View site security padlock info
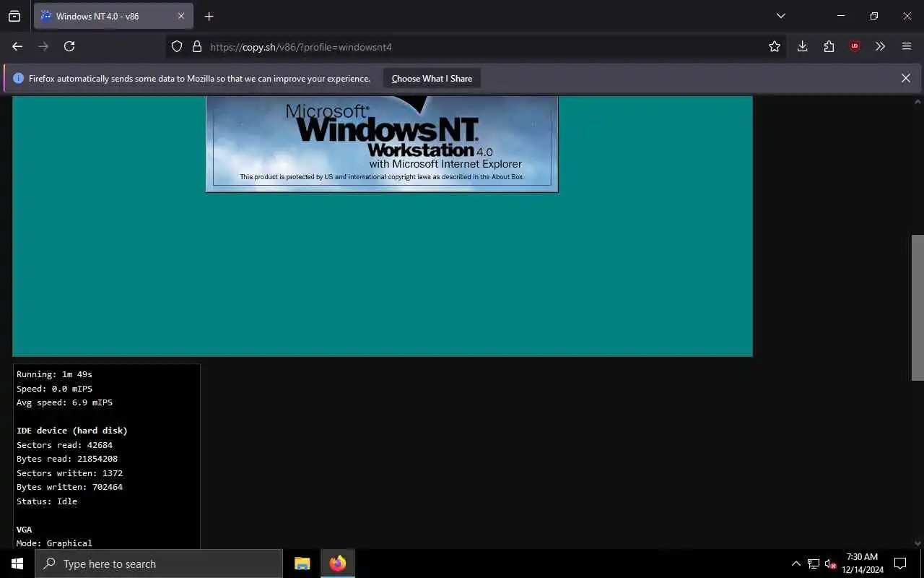Viewport: 924px width, 578px height. pos(196,46)
